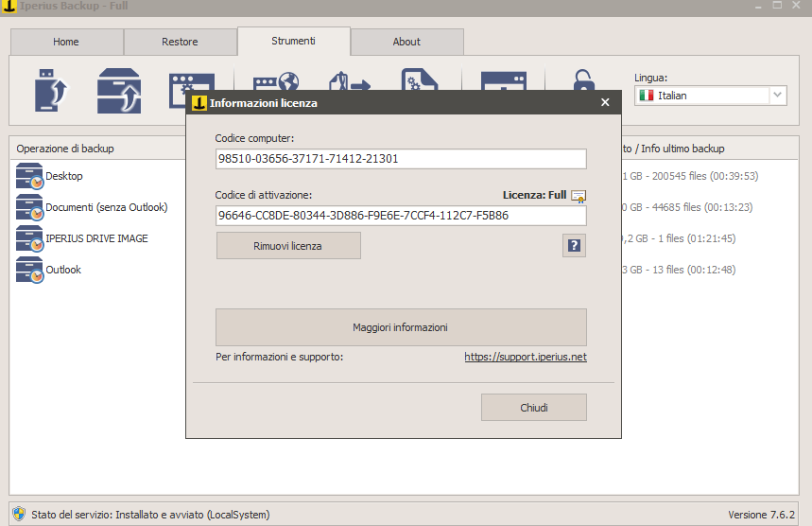The image size is (812, 526).
Task: Click the 44685 files backup info
Action: [687, 207]
